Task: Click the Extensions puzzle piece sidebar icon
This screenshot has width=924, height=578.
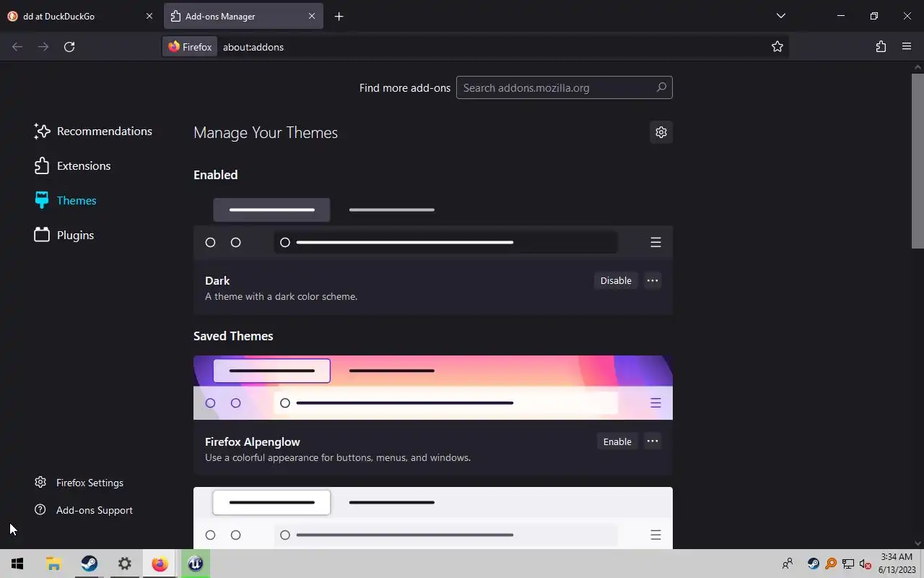Action: click(x=42, y=165)
